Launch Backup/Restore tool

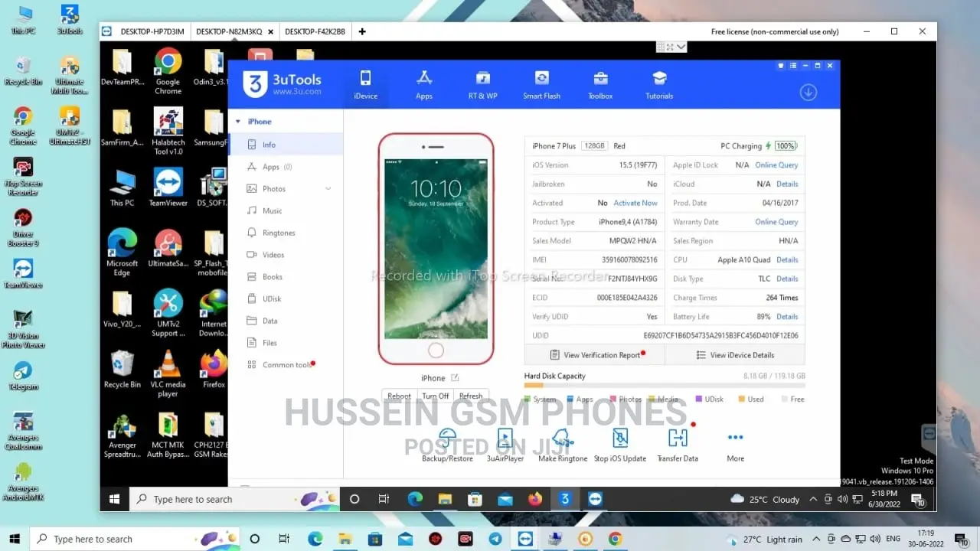pyautogui.click(x=448, y=445)
